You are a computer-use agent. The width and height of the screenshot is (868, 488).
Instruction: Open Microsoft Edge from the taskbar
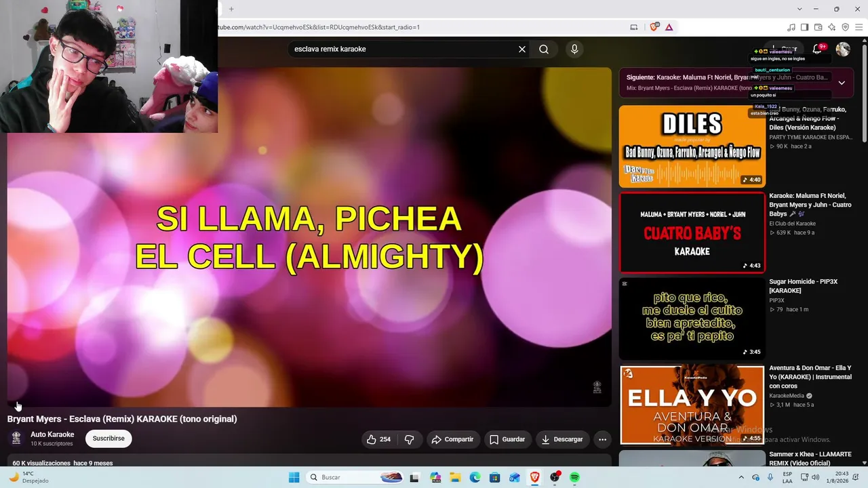pyautogui.click(x=475, y=477)
